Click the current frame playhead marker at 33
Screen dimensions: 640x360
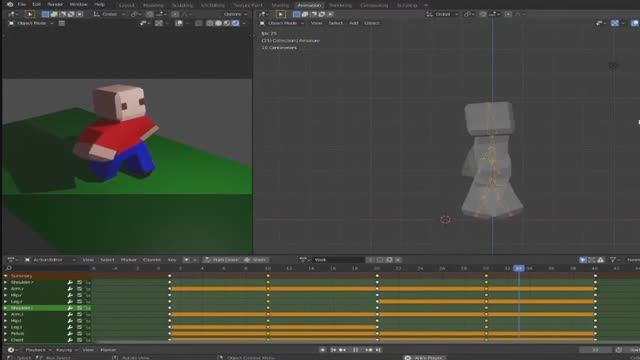pyautogui.click(x=519, y=268)
